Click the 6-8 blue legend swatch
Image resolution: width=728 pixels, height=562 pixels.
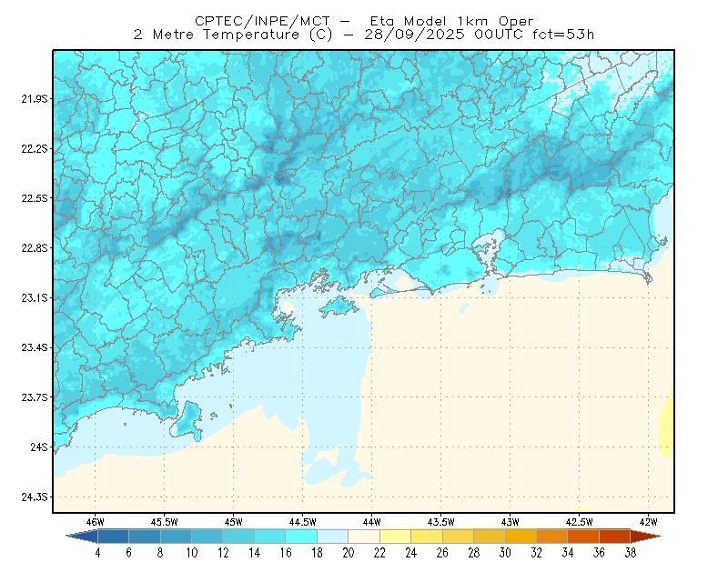(x=145, y=537)
